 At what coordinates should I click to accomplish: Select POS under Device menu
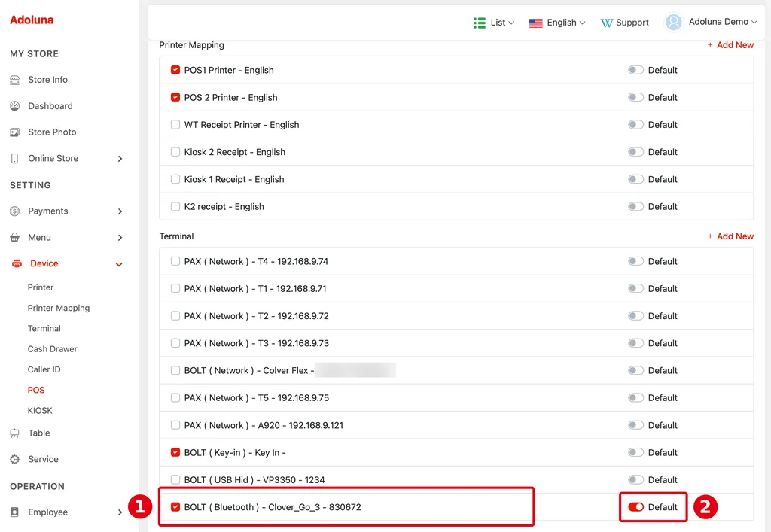(x=36, y=390)
